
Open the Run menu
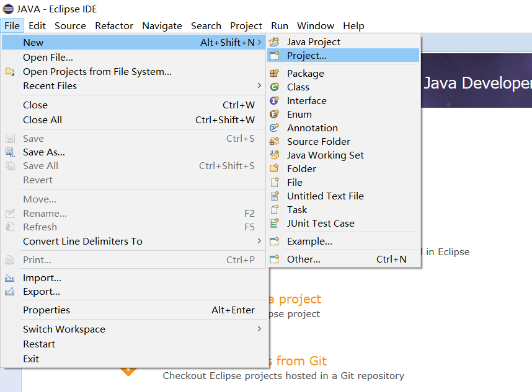[x=280, y=26]
